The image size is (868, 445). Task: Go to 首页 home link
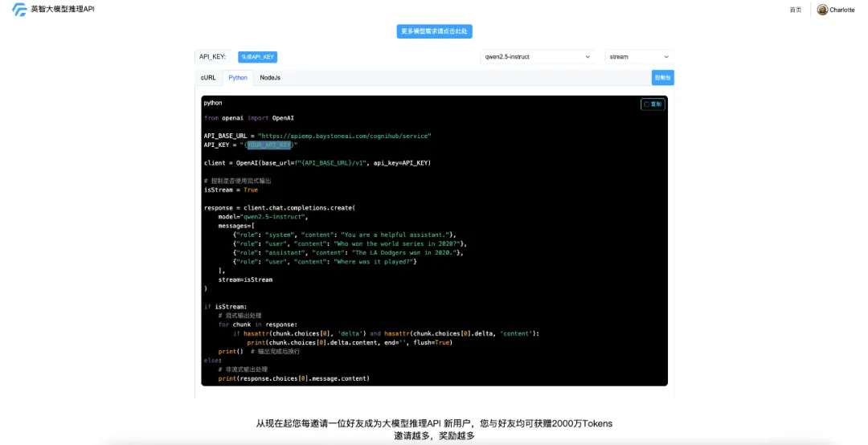(795, 10)
